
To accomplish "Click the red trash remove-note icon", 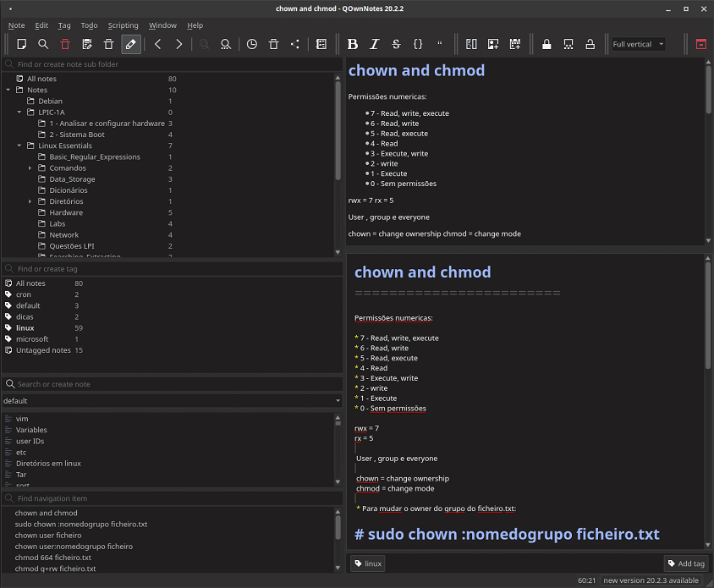I will point(65,44).
